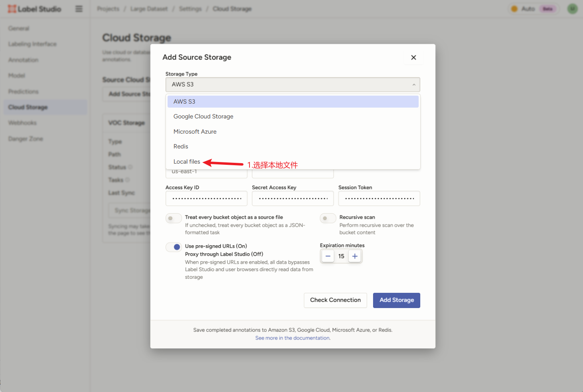The width and height of the screenshot is (583, 392).
Task: Click the Session Token field
Action: [379, 198]
